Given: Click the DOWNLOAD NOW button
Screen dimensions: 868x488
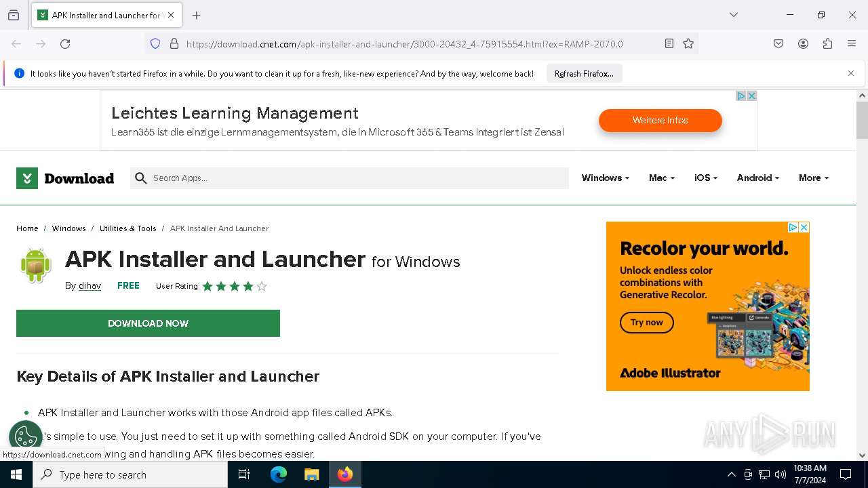Looking at the screenshot, I should click(x=148, y=323).
